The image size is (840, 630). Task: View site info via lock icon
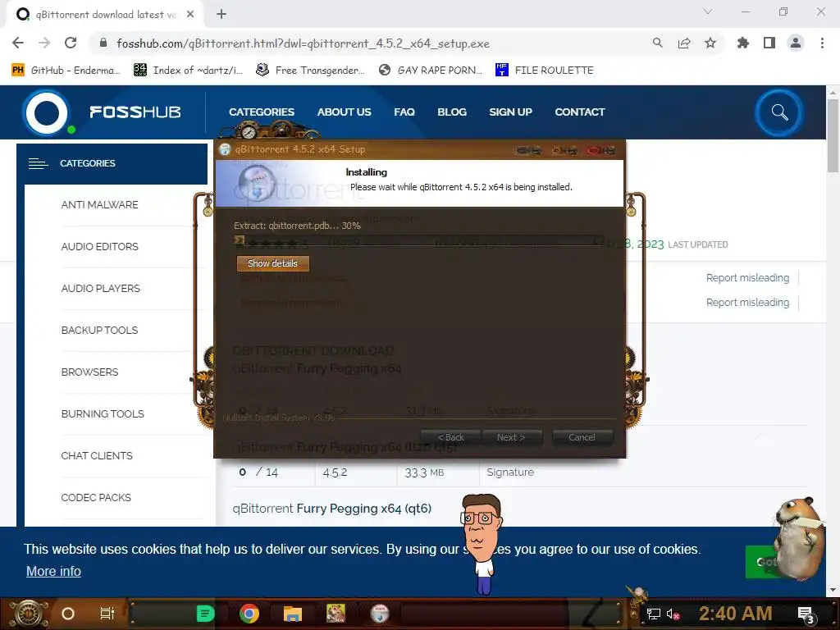click(x=103, y=43)
